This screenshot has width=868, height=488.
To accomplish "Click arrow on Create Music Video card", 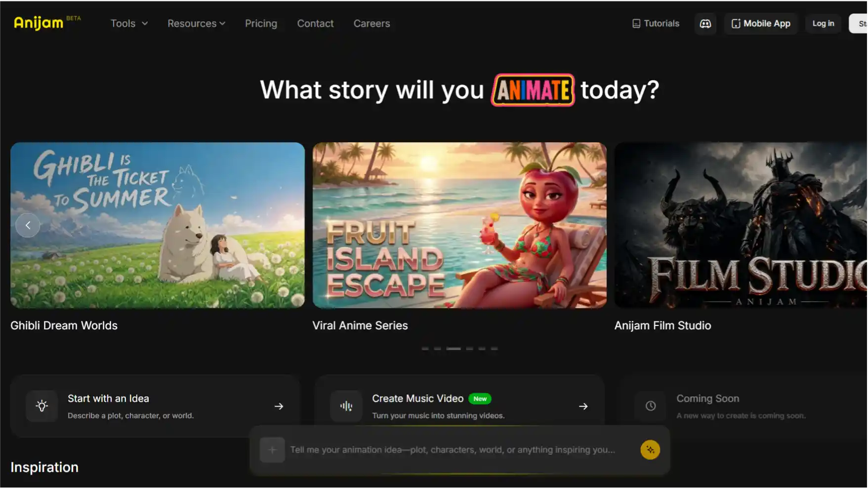I will 583,407.
